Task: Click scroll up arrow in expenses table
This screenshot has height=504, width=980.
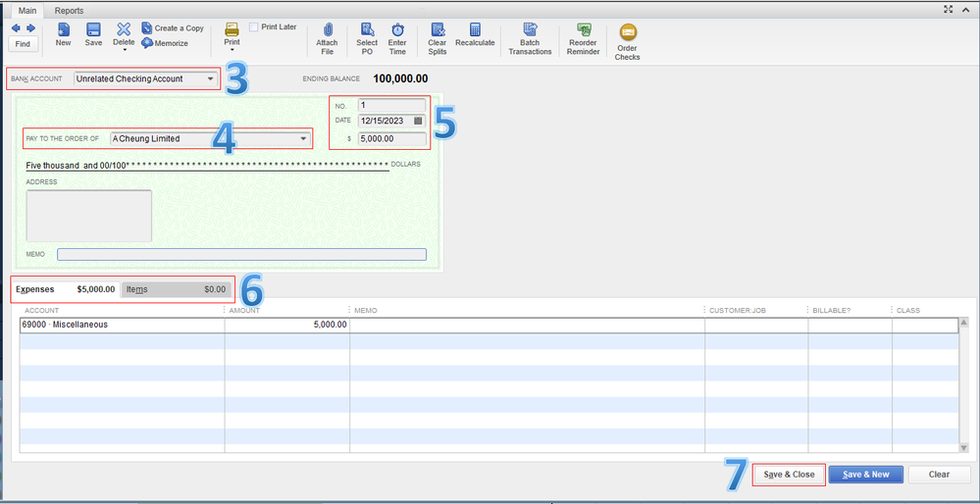Action: (963, 323)
